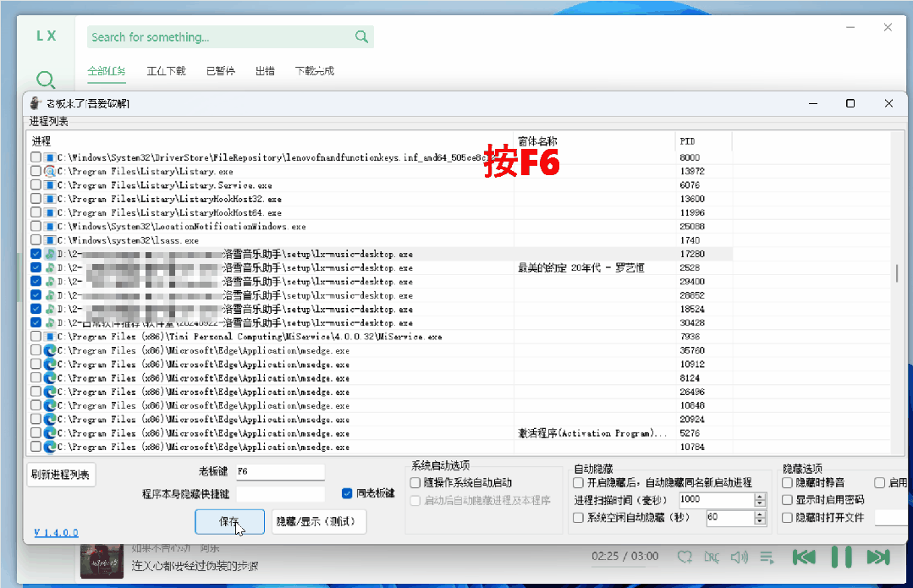Click the exe icon of MiService.exe row
Screen dimensions: 913x588
(x=50, y=337)
